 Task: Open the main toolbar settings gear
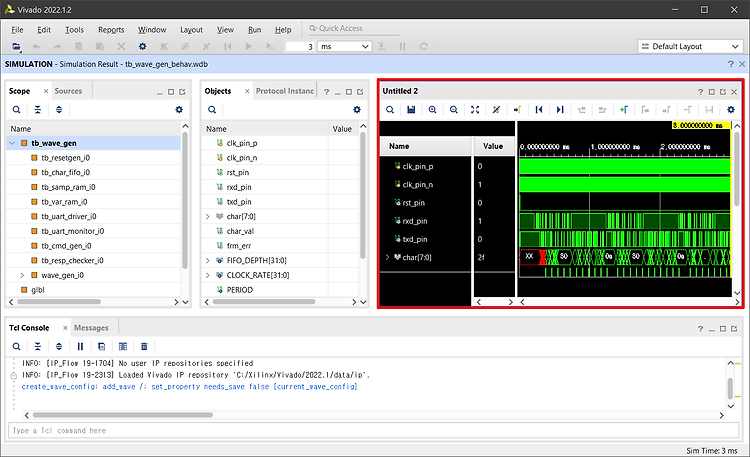pyautogui.click(x=142, y=46)
